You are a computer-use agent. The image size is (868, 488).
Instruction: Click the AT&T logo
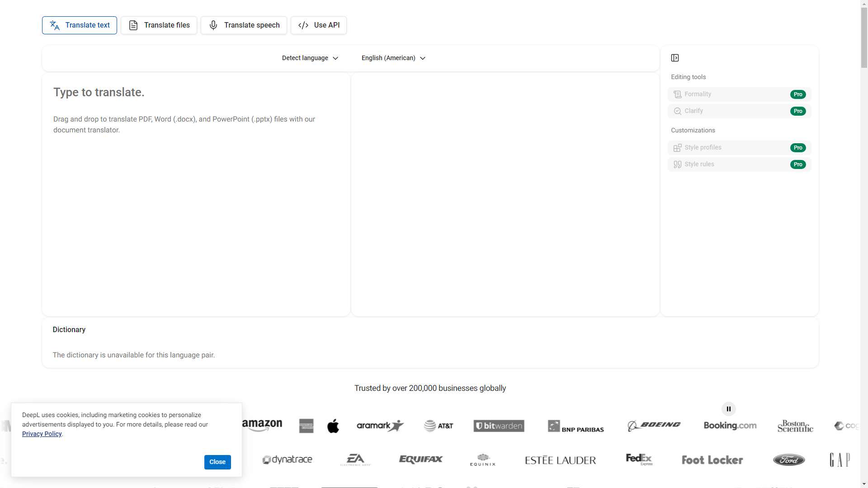[x=439, y=426]
